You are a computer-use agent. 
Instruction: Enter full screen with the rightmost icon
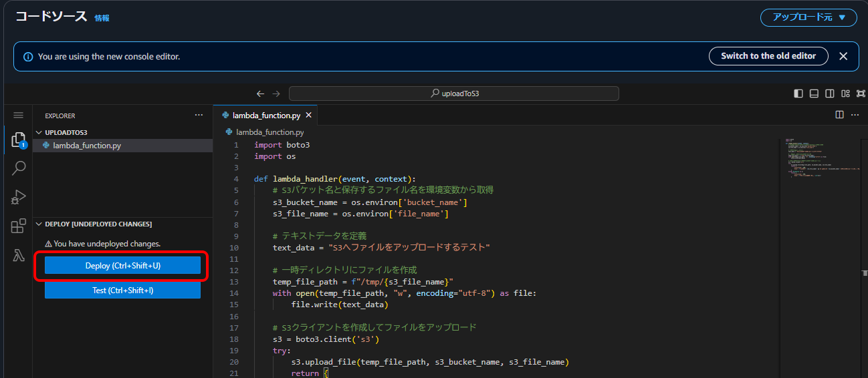[x=859, y=94]
